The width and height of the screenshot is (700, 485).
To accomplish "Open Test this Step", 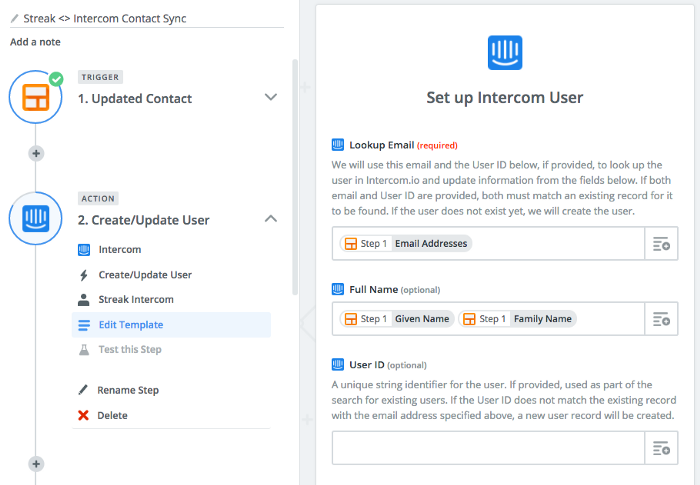I will pyautogui.click(x=130, y=350).
